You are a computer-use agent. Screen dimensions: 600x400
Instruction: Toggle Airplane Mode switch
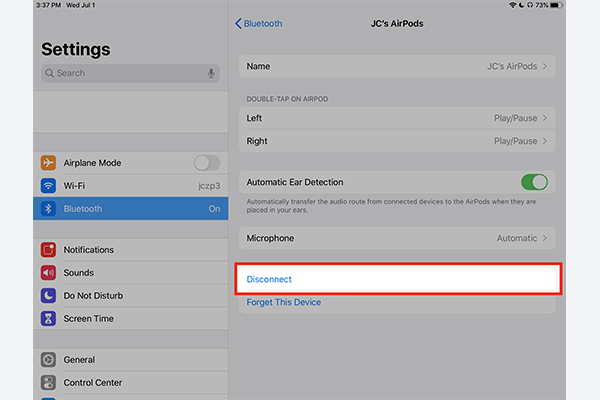(207, 163)
